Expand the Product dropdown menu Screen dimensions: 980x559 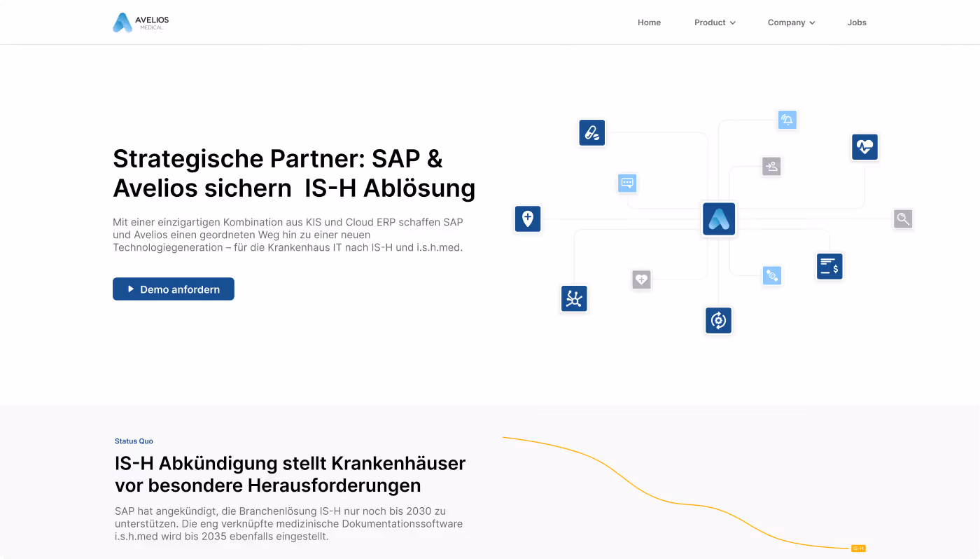click(715, 22)
